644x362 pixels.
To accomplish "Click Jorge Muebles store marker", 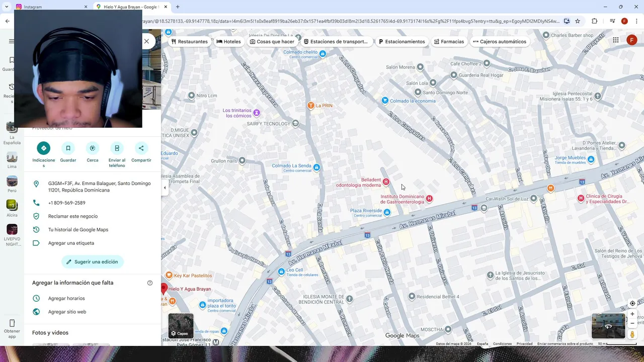I will [591, 159].
